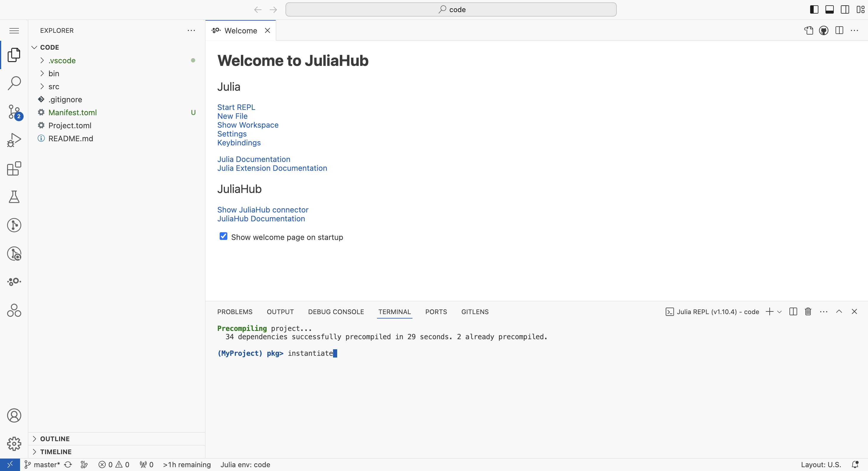Open Project.toml in the explorer
This screenshot has width=868, height=471.
point(70,125)
